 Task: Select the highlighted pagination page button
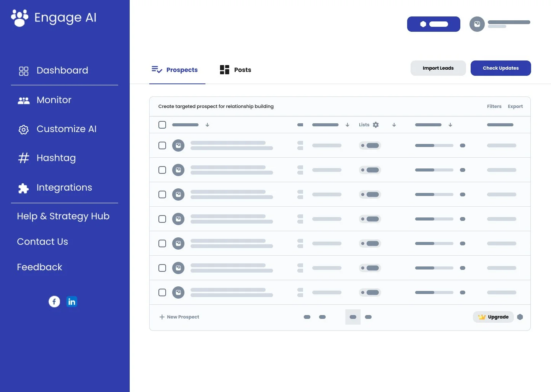tap(353, 317)
